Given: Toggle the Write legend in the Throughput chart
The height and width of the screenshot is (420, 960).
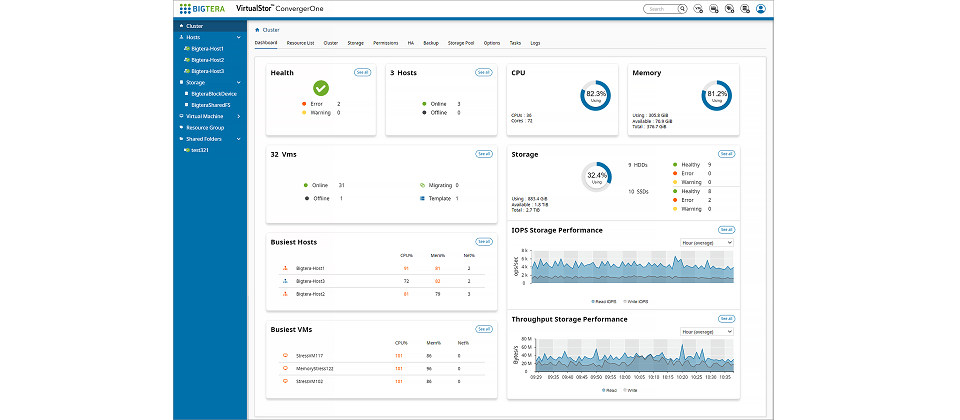Looking at the screenshot, I should click(x=630, y=390).
